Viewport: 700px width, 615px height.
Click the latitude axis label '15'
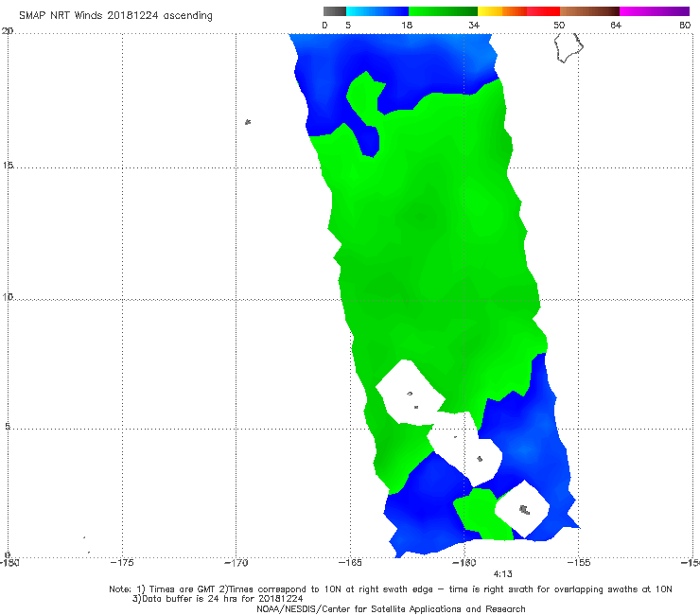(x=8, y=166)
